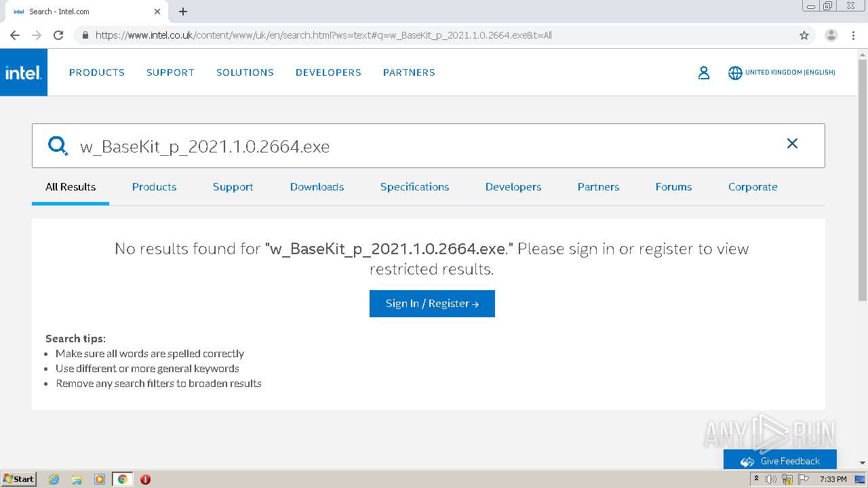Image resolution: width=868 pixels, height=488 pixels.
Task: Switch to the Specifications results tab
Action: (414, 187)
